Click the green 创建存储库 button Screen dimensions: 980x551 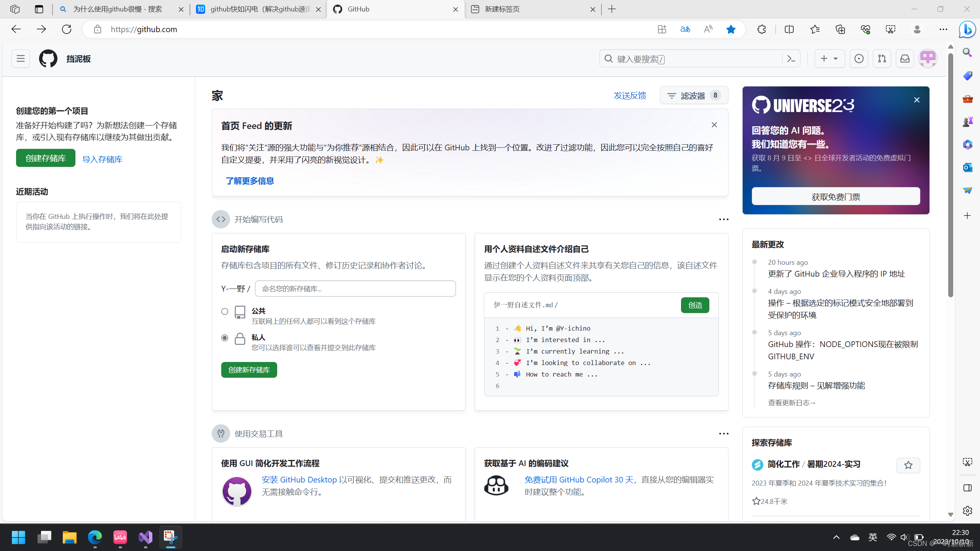(x=46, y=158)
